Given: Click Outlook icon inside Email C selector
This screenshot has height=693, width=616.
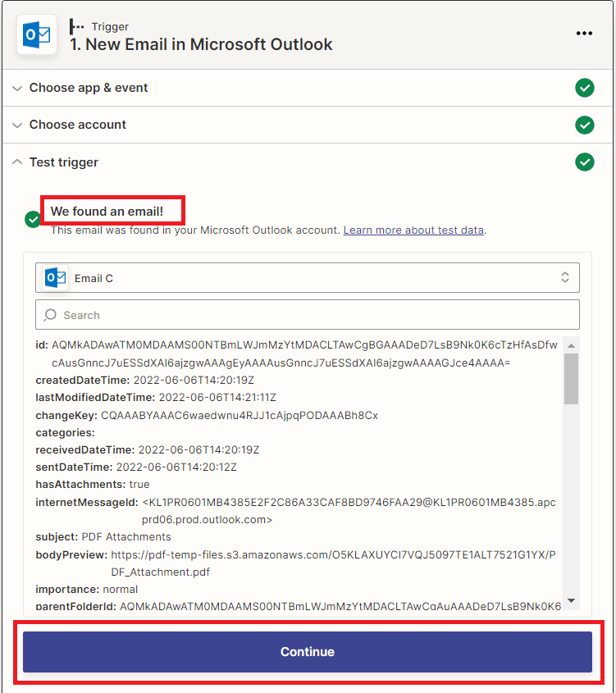Looking at the screenshot, I should (x=56, y=278).
